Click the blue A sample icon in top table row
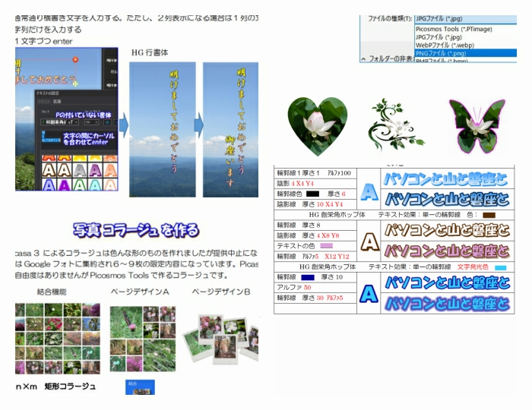 [x=369, y=190]
